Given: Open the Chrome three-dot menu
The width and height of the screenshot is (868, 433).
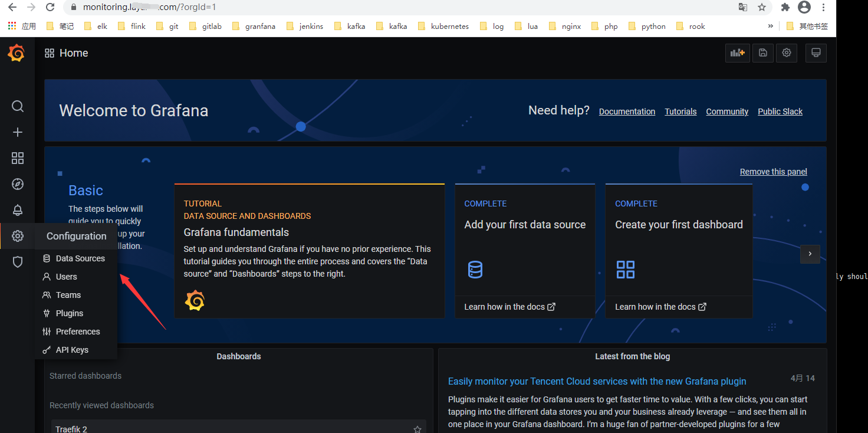Looking at the screenshot, I should (x=825, y=7).
